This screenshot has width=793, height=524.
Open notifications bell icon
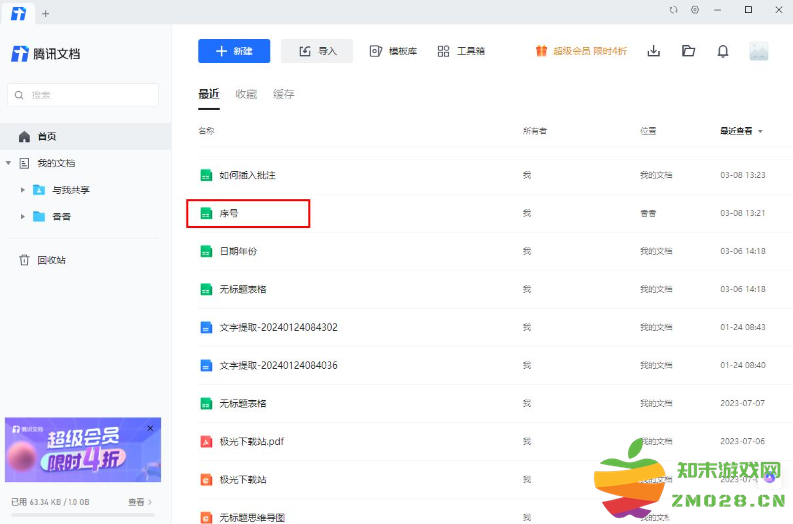coord(723,51)
